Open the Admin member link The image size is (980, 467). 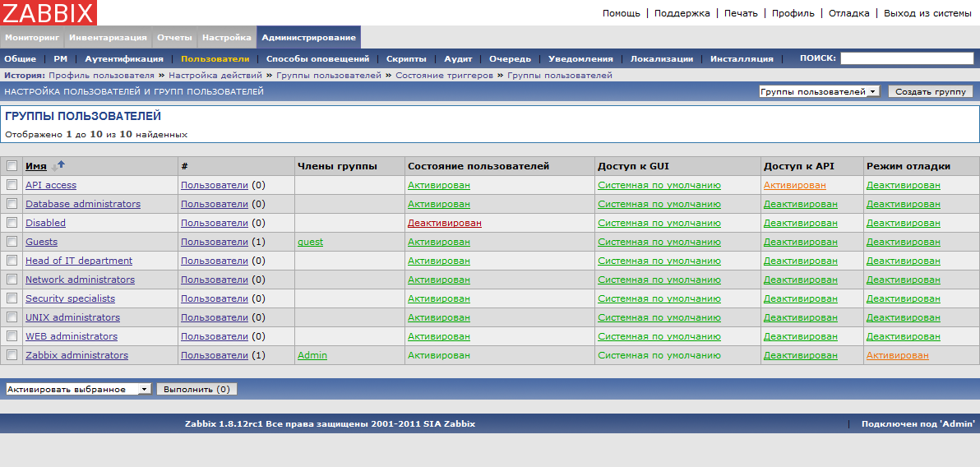tap(312, 355)
